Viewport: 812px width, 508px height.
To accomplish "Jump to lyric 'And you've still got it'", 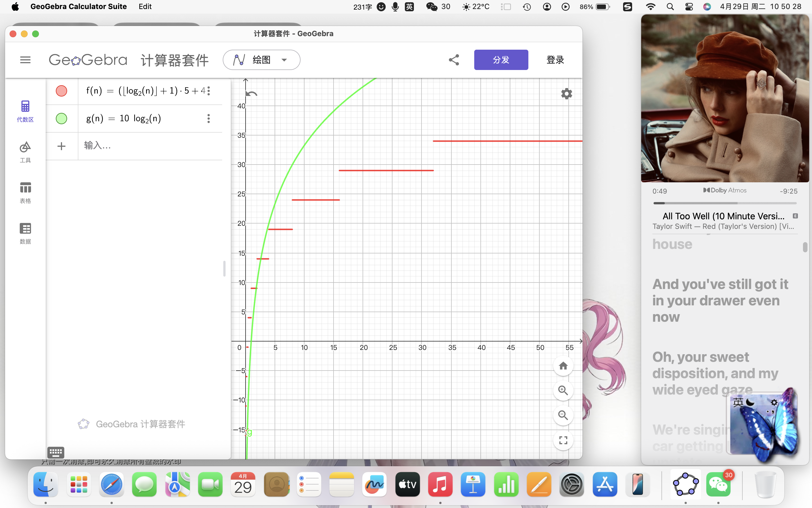I will 720,301.
